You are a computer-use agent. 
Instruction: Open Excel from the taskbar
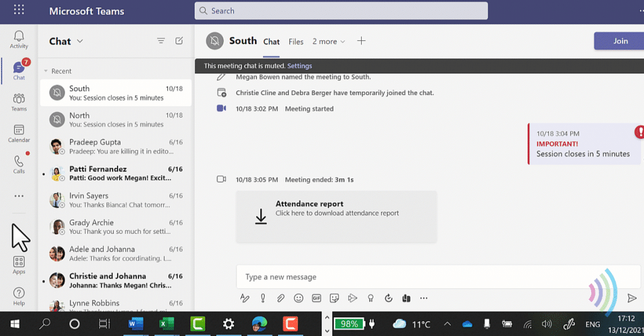[x=166, y=324]
